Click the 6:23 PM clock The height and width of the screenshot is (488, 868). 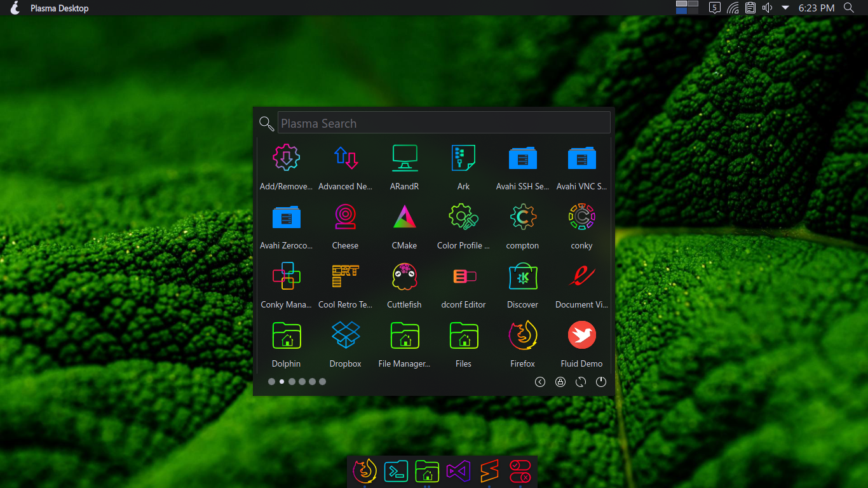coord(817,8)
